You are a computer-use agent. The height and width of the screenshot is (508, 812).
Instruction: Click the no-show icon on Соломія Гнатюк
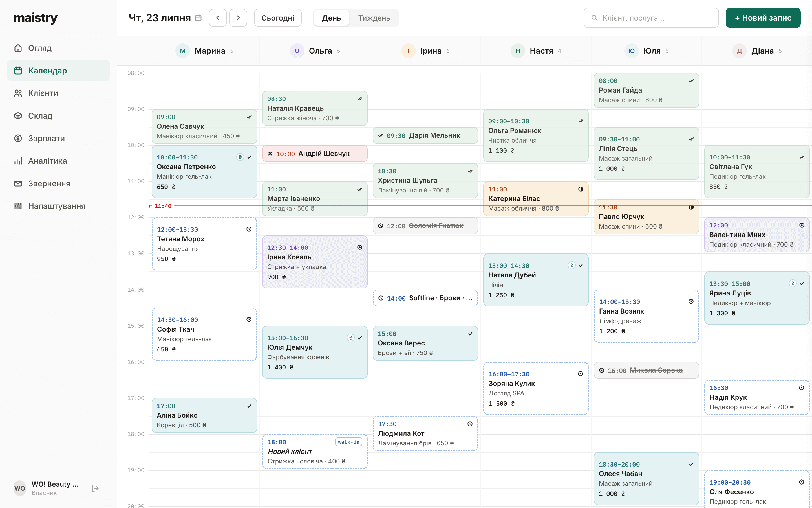click(381, 226)
